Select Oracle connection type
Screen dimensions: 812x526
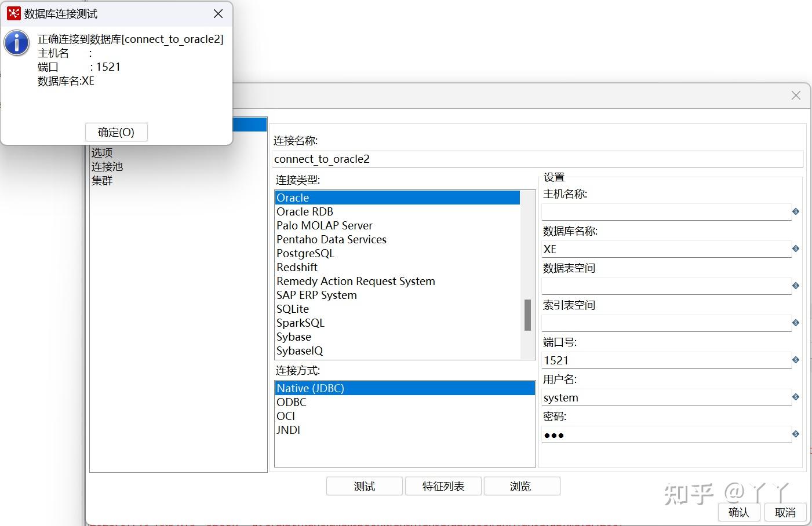398,198
